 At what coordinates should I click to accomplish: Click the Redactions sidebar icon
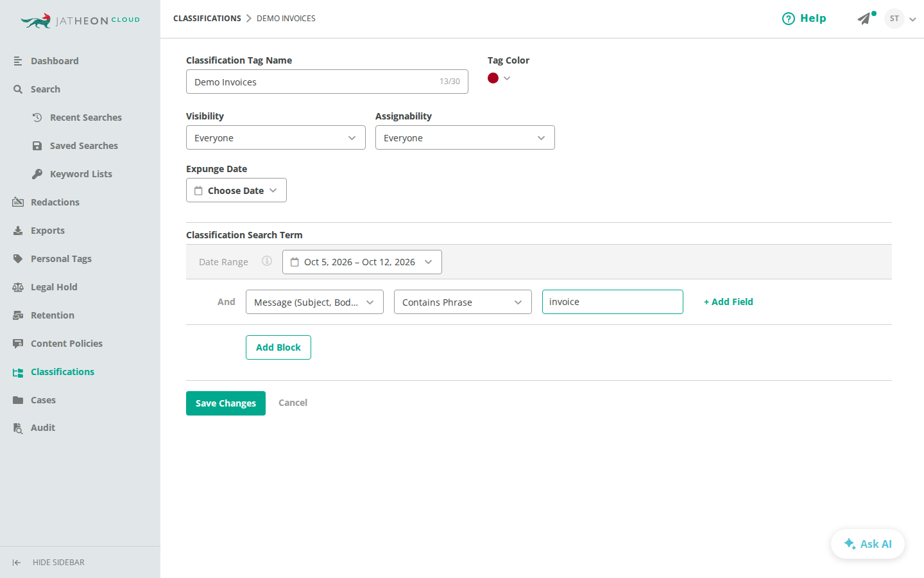(18, 202)
